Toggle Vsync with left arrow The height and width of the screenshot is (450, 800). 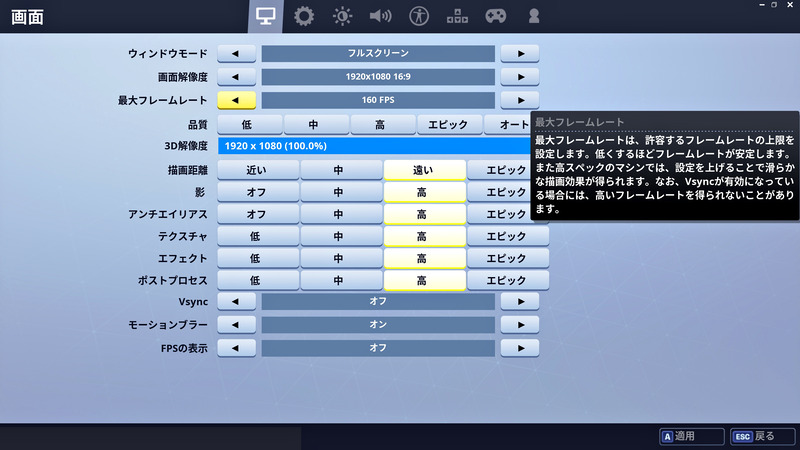(x=236, y=302)
